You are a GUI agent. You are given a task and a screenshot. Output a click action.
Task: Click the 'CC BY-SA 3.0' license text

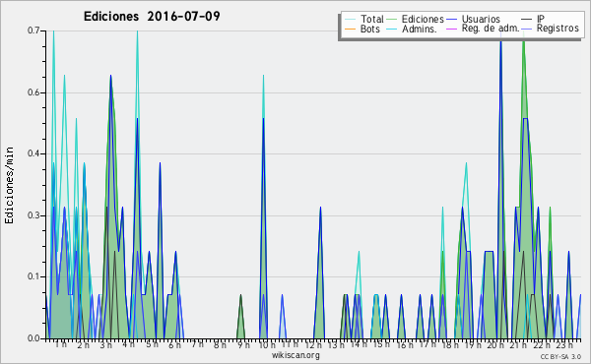tap(560, 356)
